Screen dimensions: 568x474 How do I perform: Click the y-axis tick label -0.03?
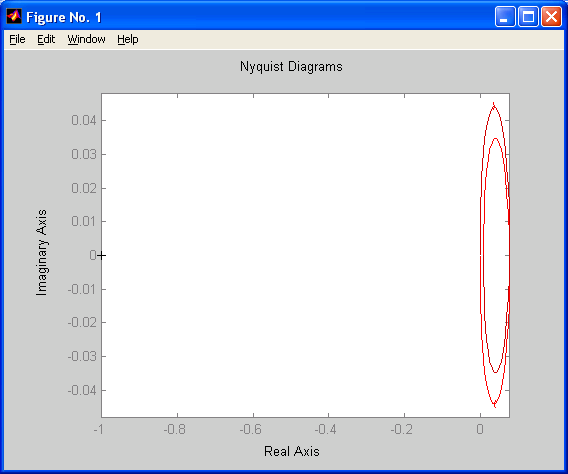click(82, 356)
